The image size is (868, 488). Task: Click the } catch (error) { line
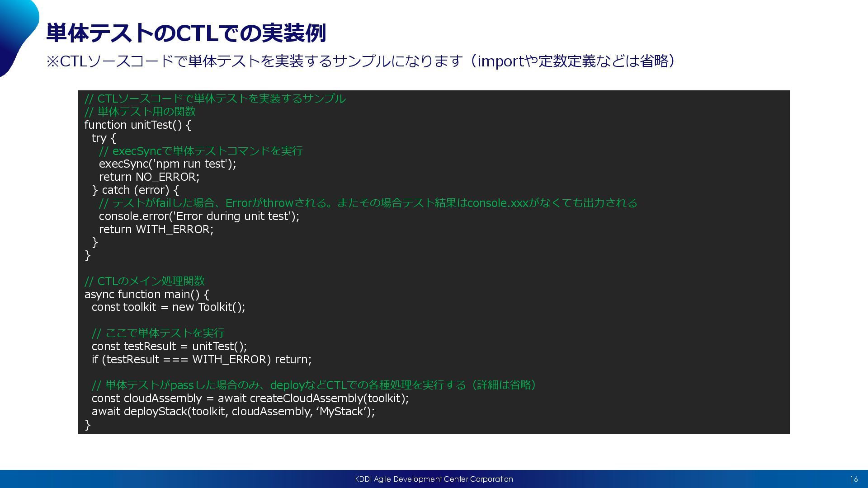(136, 190)
